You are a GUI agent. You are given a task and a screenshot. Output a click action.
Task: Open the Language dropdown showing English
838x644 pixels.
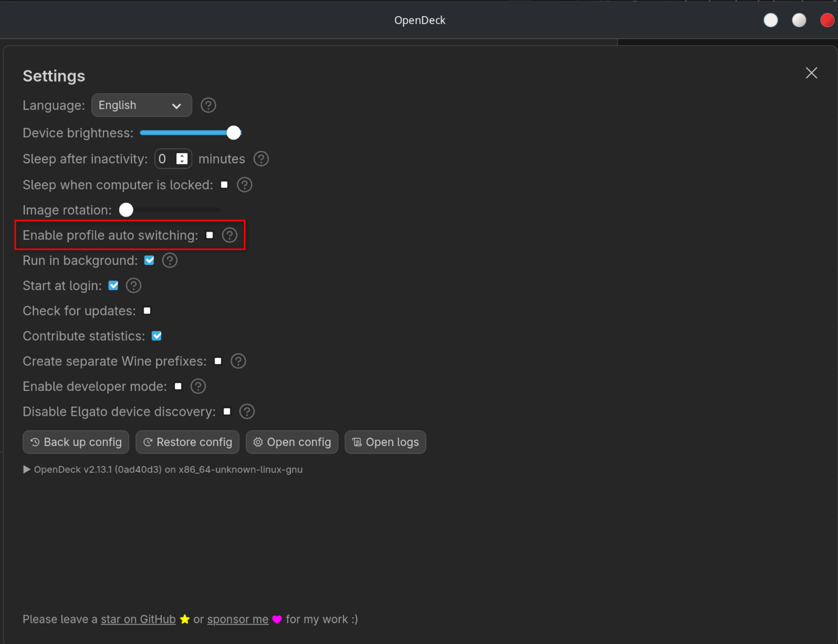pyautogui.click(x=142, y=105)
